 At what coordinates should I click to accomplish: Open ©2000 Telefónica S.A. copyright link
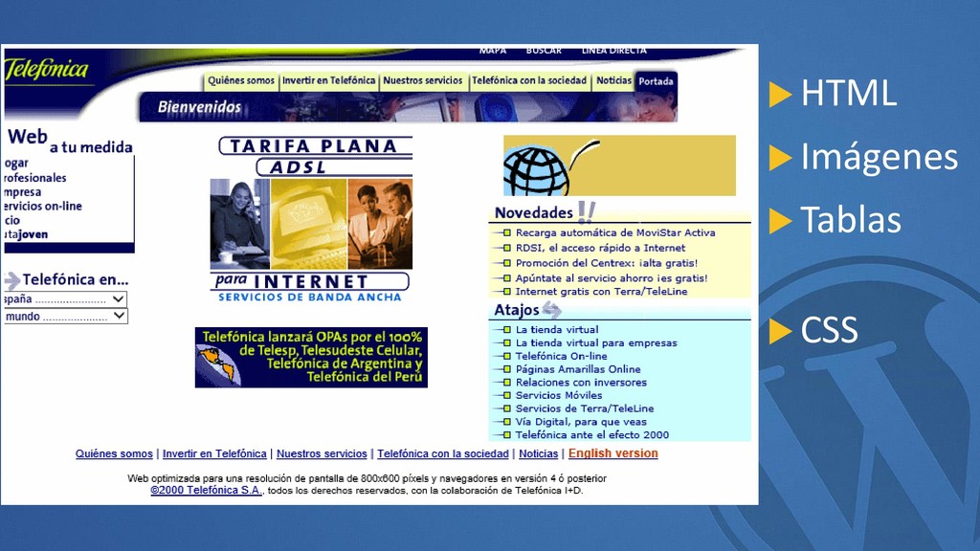(207, 491)
